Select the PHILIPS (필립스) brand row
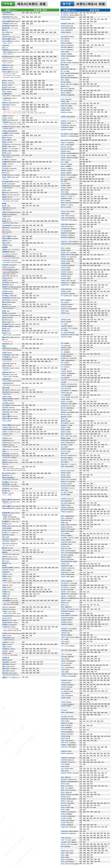Screen dimensions: 111x868 64,494
